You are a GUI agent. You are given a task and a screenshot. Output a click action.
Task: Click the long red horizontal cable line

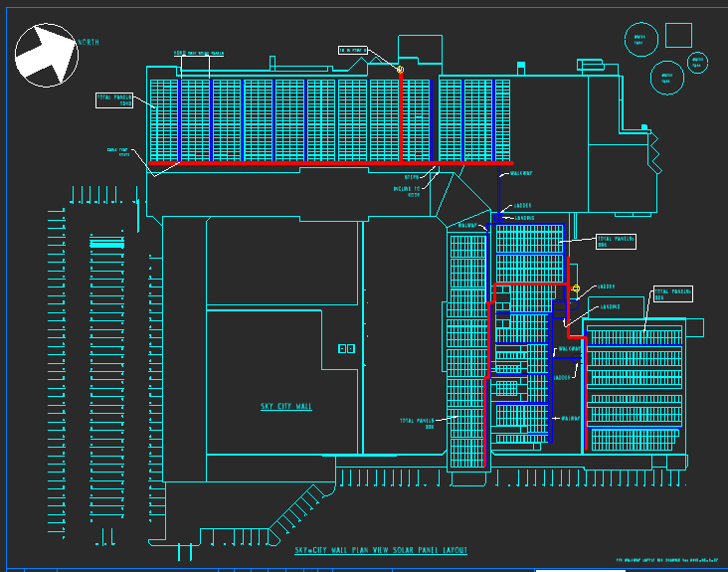coord(328,162)
